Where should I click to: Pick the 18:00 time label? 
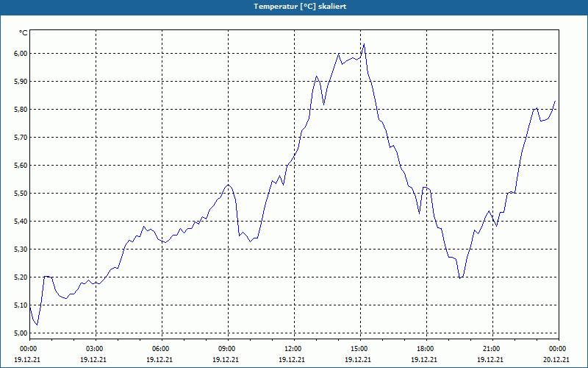tap(426, 349)
